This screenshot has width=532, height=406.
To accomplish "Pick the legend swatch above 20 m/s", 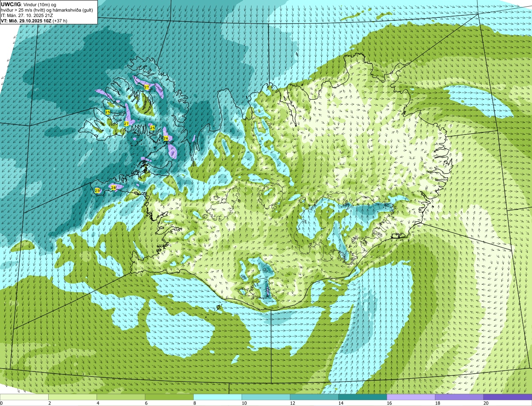I will [508, 397].
